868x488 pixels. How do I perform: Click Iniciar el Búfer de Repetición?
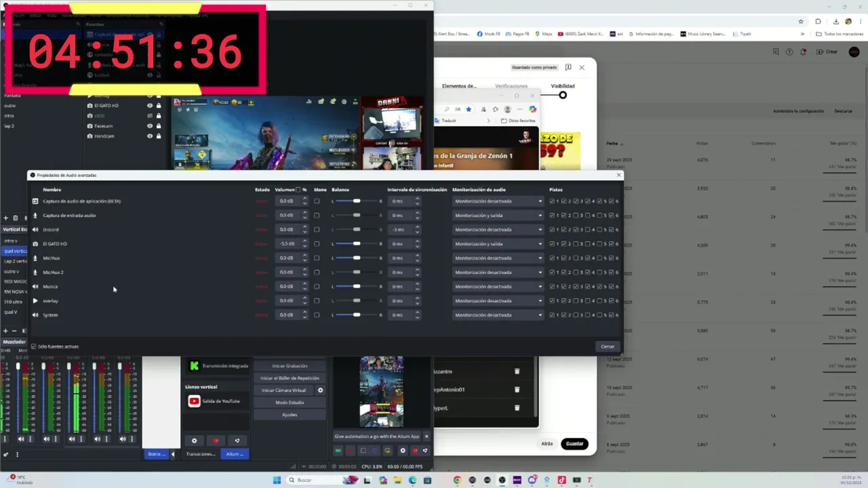tap(290, 378)
